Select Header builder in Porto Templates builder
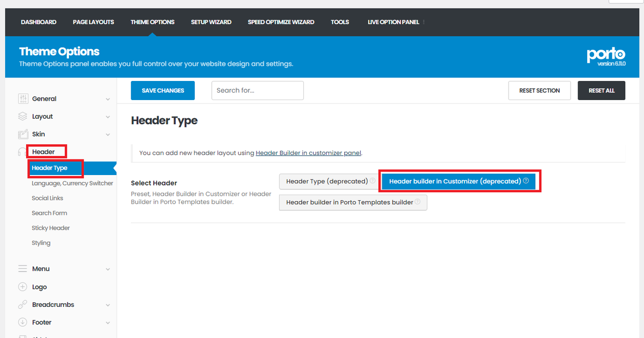644x338 pixels. pos(353,202)
